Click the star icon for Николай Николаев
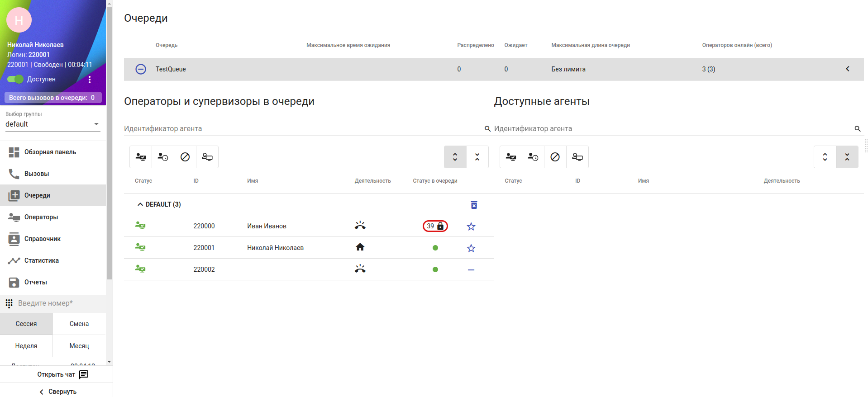 tap(471, 248)
